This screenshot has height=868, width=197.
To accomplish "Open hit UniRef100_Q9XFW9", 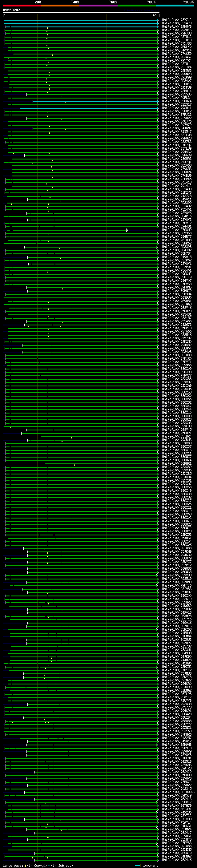I will (x=177, y=88).
